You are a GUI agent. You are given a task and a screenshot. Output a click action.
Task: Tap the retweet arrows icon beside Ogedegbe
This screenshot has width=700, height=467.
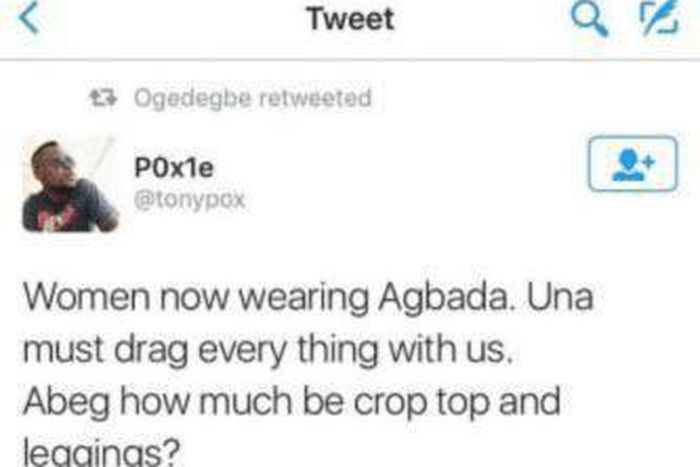[x=103, y=98]
